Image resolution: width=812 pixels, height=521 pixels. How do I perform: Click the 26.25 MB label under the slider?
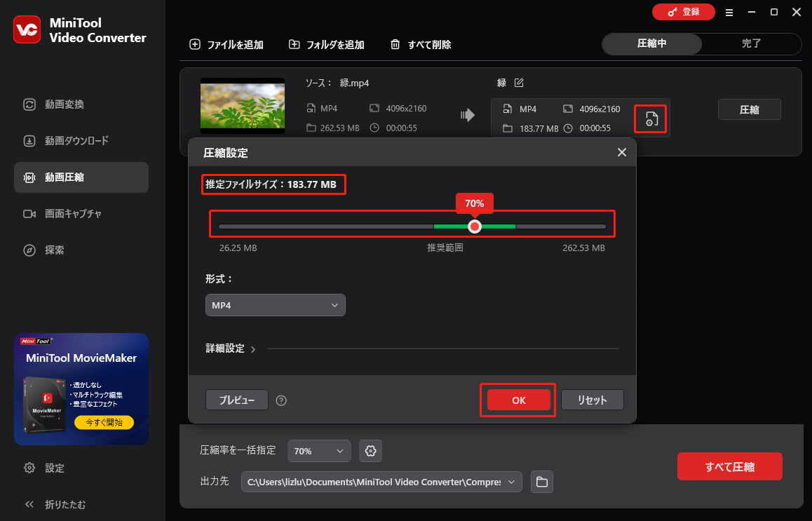coord(238,248)
